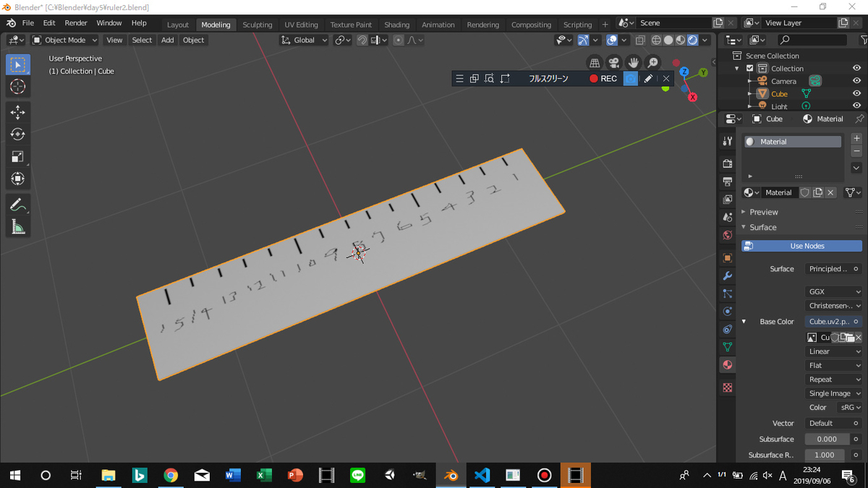Select the Select Box tool
This screenshot has width=868, height=488.
[x=18, y=64]
